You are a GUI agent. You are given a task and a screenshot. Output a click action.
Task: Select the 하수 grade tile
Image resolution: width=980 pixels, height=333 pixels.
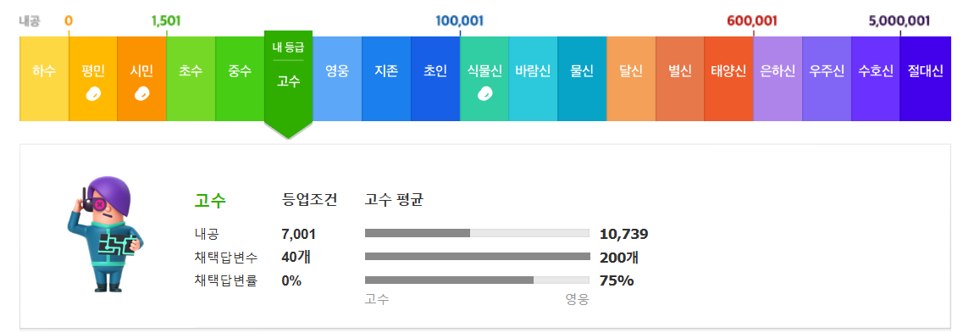click(44, 79)
